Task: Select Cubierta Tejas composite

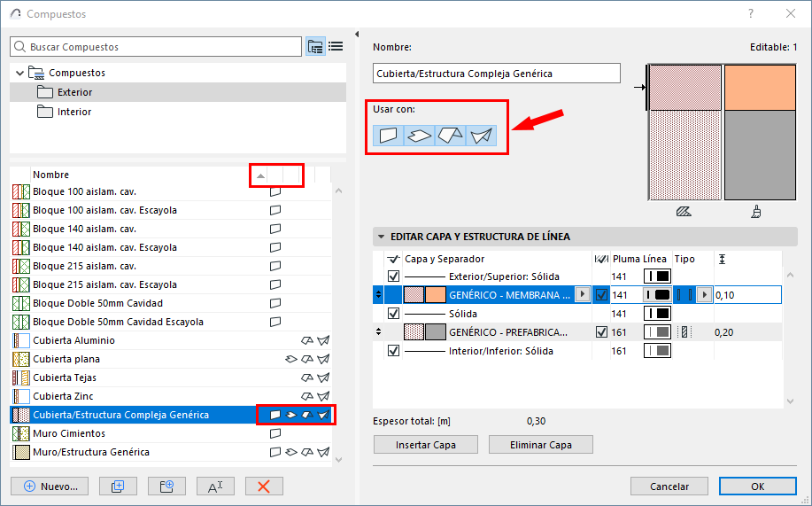Action: pyautogui.click(x=171, y=378)
